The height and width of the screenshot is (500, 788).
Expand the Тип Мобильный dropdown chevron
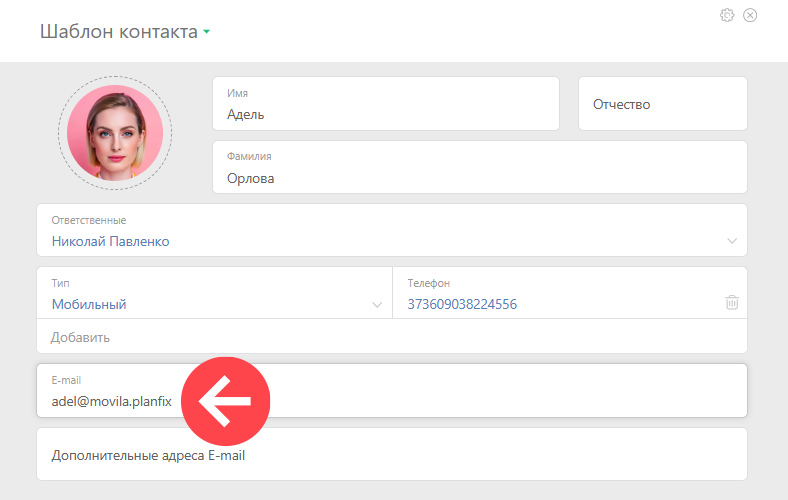point(377,305)
